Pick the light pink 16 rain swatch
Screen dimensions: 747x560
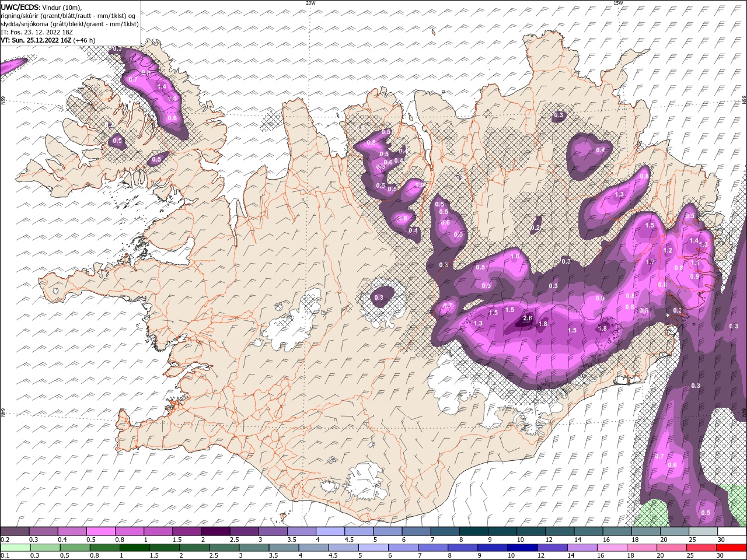pos(611,548)
